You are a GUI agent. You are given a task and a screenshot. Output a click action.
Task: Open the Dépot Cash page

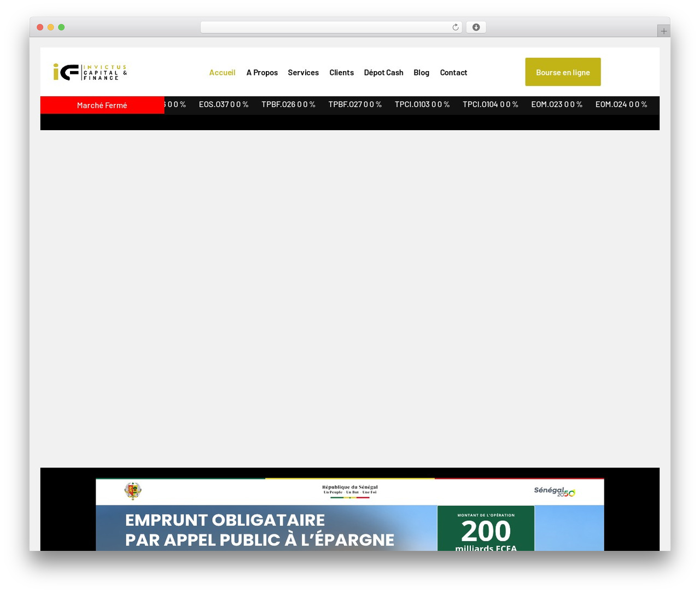(383, 72)
